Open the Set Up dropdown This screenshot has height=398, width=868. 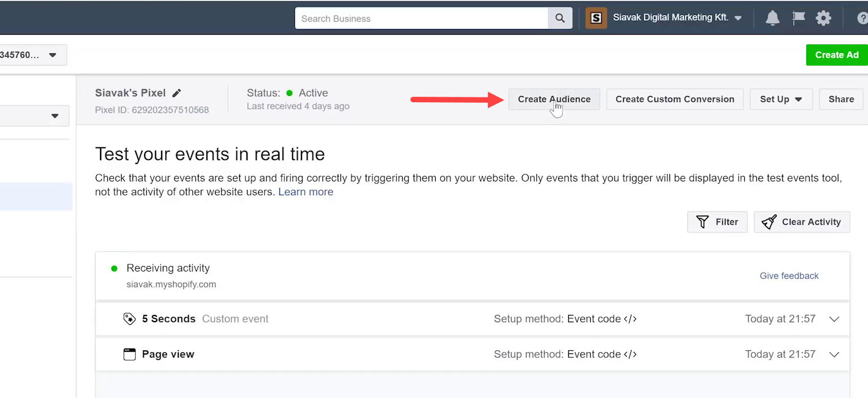781,99
